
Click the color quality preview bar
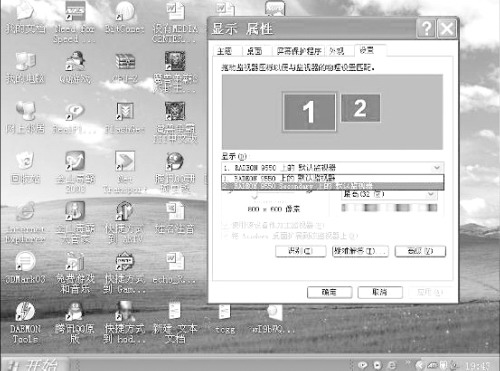389,208
